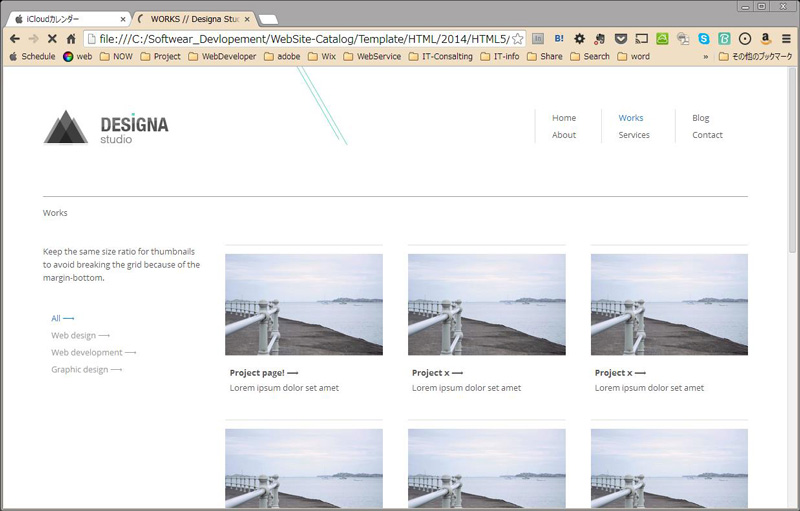Filter works by Web design
The height and width of the screenshot is (511, 800).
[x=80, y=336]
